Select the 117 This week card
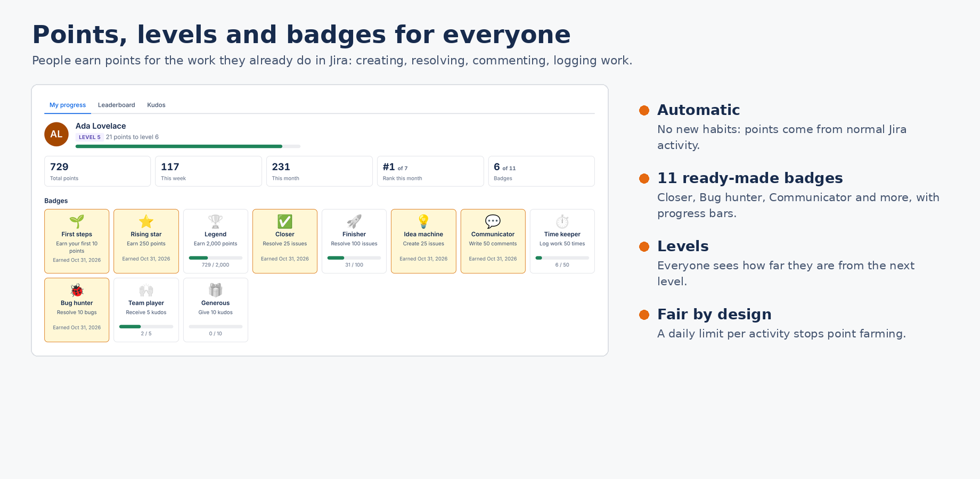 pyautogui.click(x=208, y=171)
